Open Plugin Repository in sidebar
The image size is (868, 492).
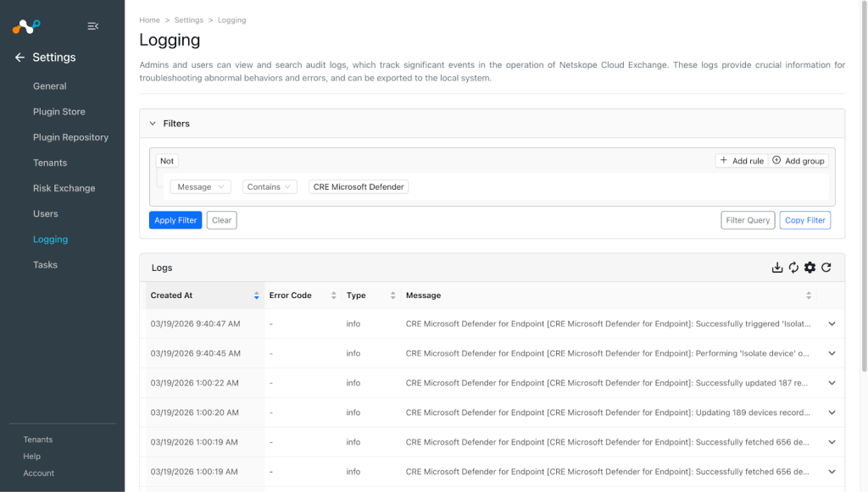coord(71,137)
